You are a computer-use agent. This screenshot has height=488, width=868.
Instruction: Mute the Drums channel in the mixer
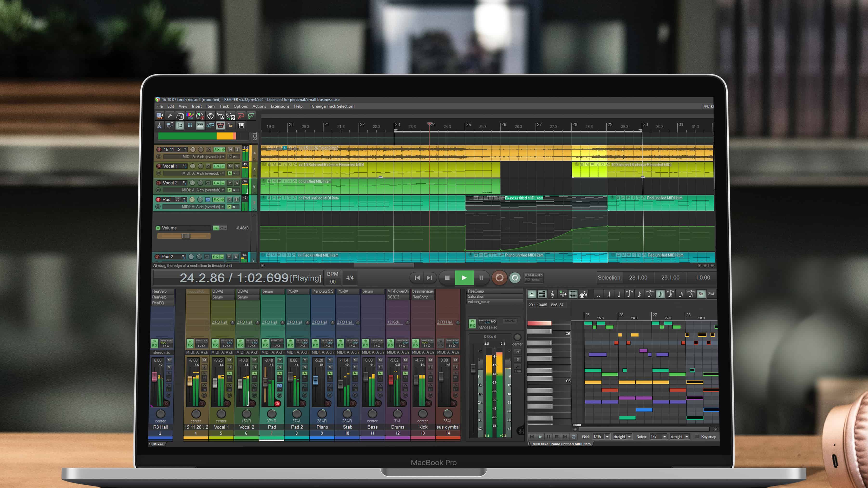405,360
